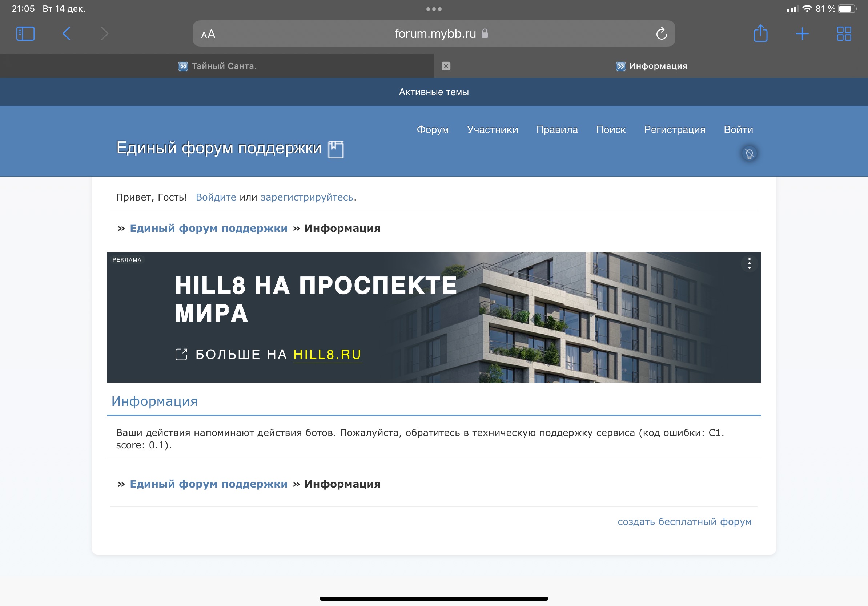868x606 pixels.
Task: Click the forum title bookmark icon
Action: [336, 149]
